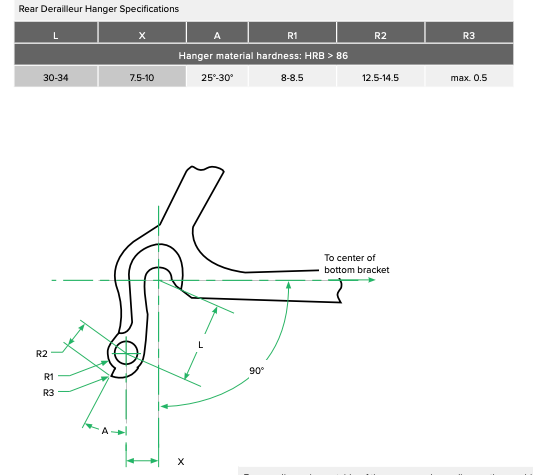Image resolution: width=533 pixels, height=475 pixels.
Task: Click the 30-34 table cell
Action: point(56,77)
